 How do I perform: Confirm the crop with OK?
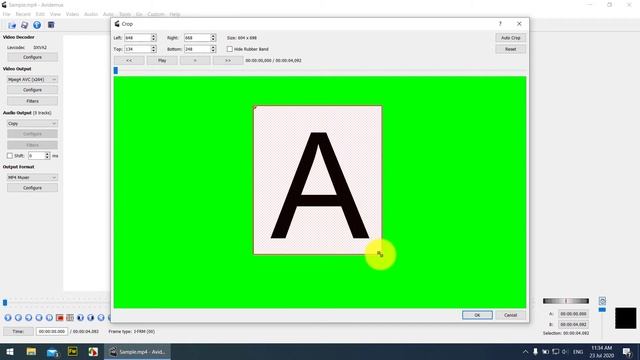click(477, 315)
